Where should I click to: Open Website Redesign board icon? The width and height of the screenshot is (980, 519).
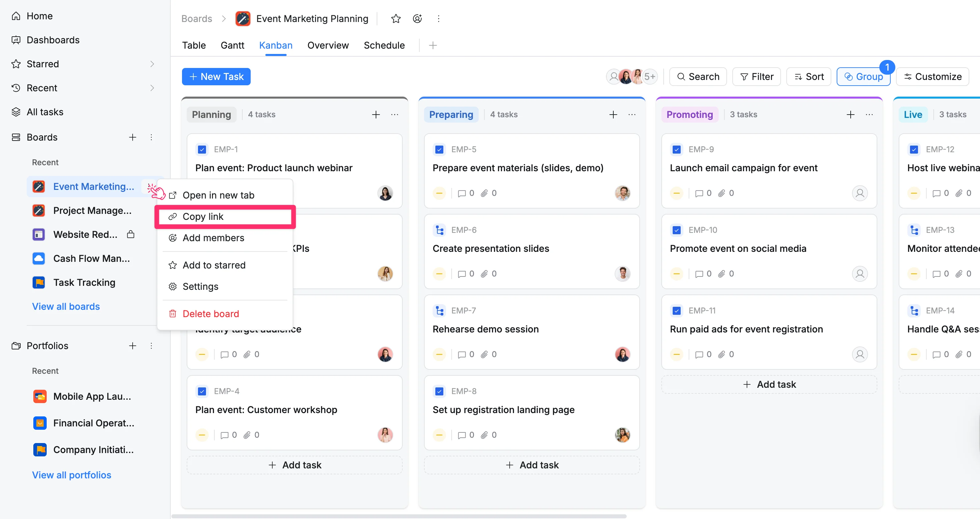[38, 235]
